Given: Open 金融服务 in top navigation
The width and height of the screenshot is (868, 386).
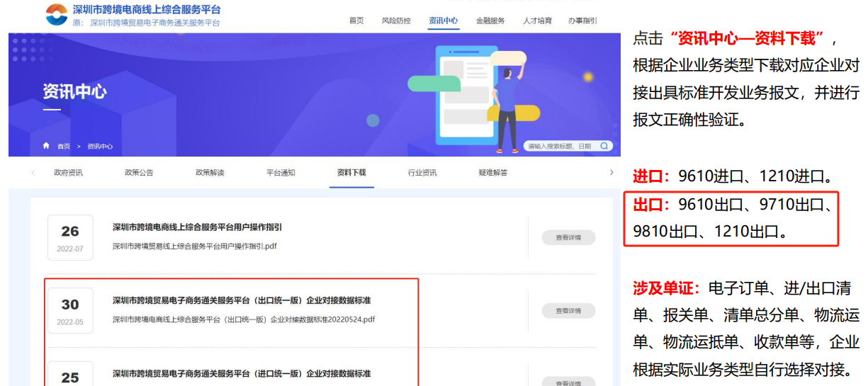Looking at the screenshot, I should [490, 21].
